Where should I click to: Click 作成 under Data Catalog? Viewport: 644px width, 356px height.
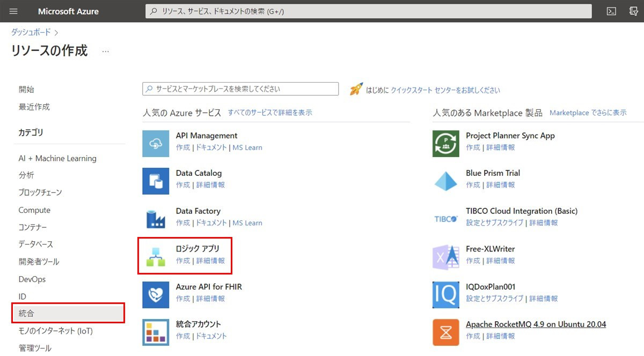click(x=183, y=184)
